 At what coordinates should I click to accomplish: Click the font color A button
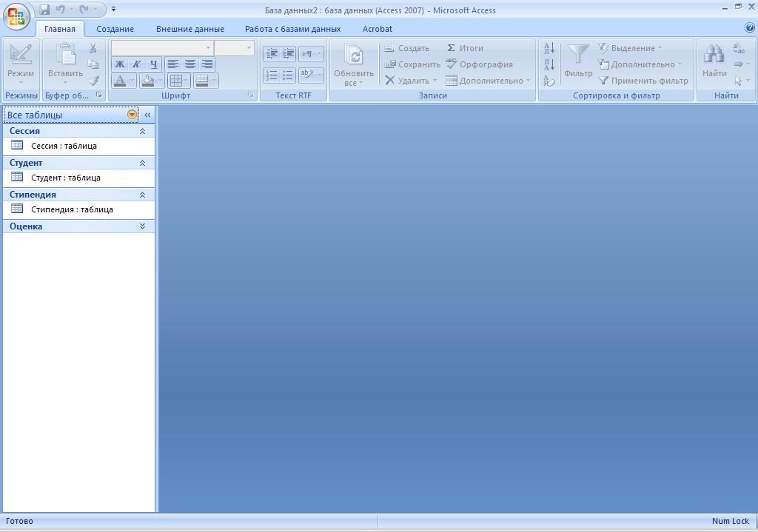click(x=120, y=81)
